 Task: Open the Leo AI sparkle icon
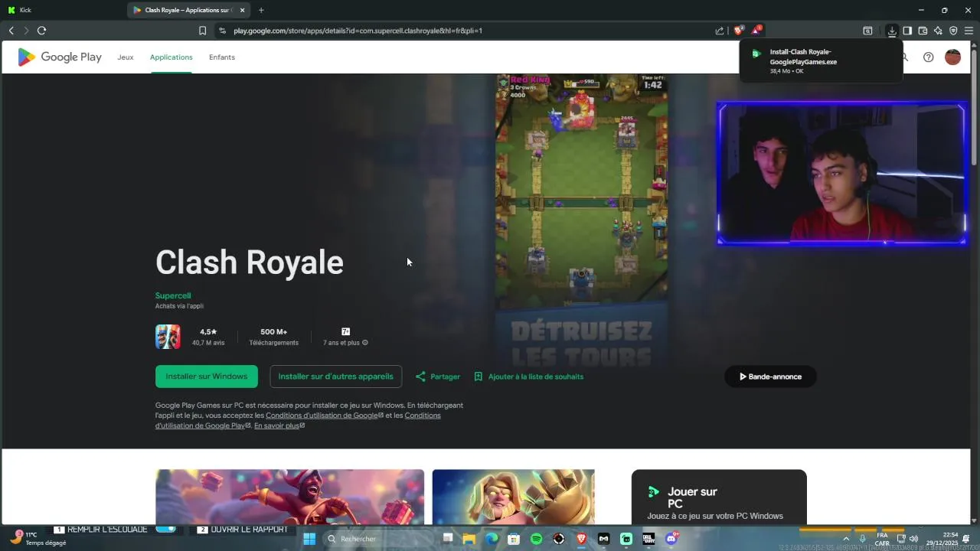coord(938,31)
